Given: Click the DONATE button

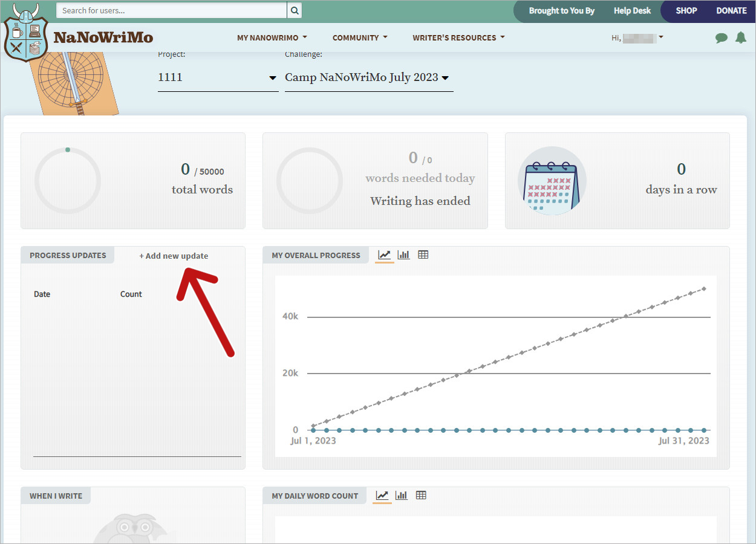Looking at the screenshot, I should tap(731, 11).
